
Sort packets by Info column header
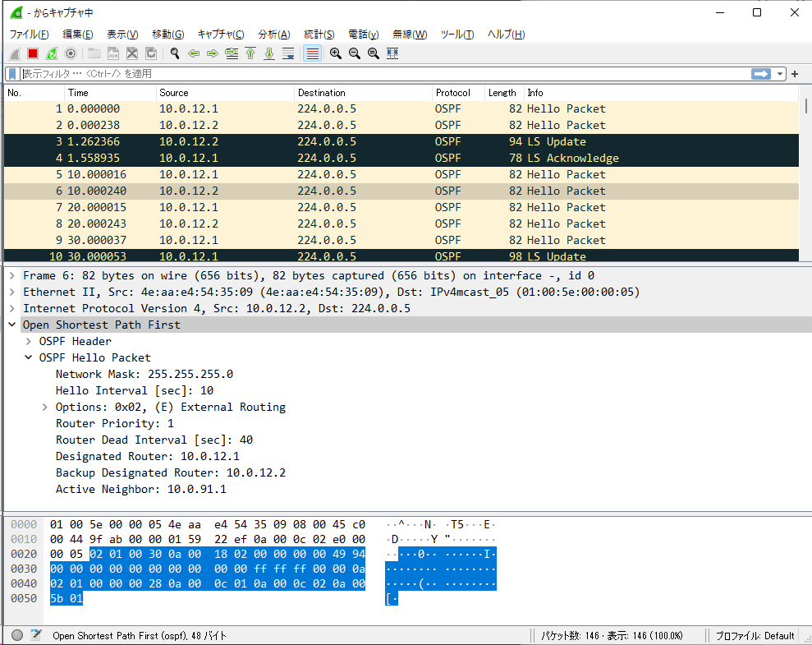661,93
